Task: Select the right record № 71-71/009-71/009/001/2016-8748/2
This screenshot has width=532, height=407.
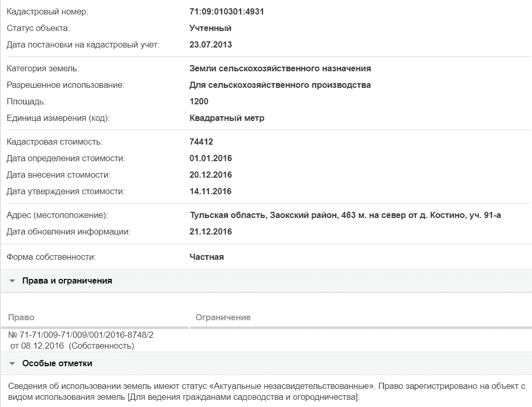Action: tap(81, 335)
